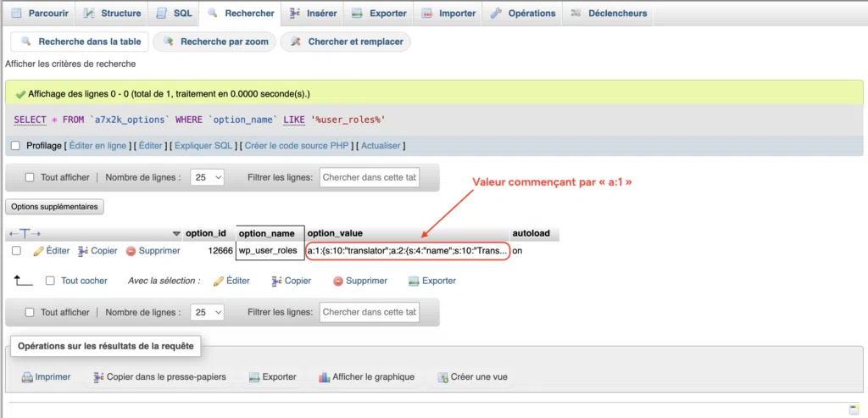The image size is (868, 418).
Task: Open Recherche par zoom
Action: (214, 42)
